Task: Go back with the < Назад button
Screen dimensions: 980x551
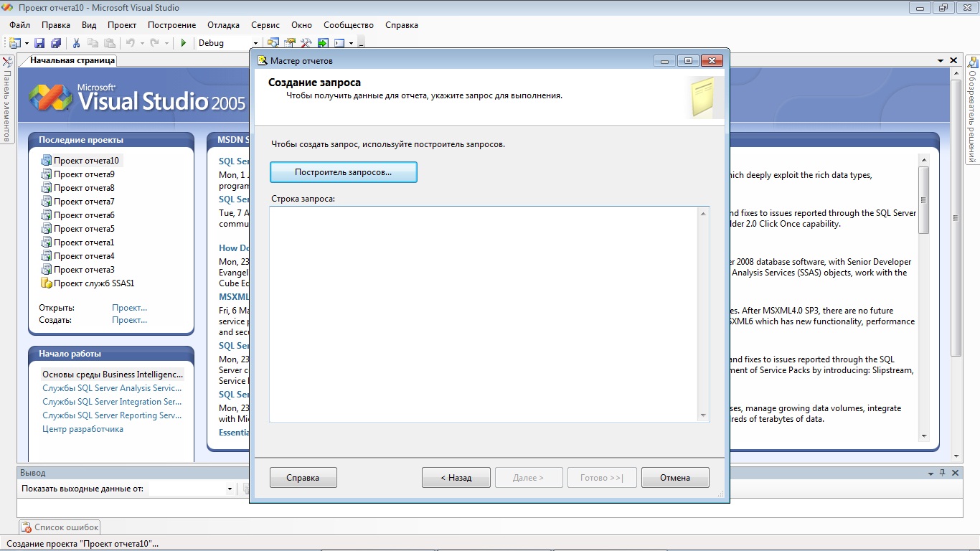Action: [456, 478]
